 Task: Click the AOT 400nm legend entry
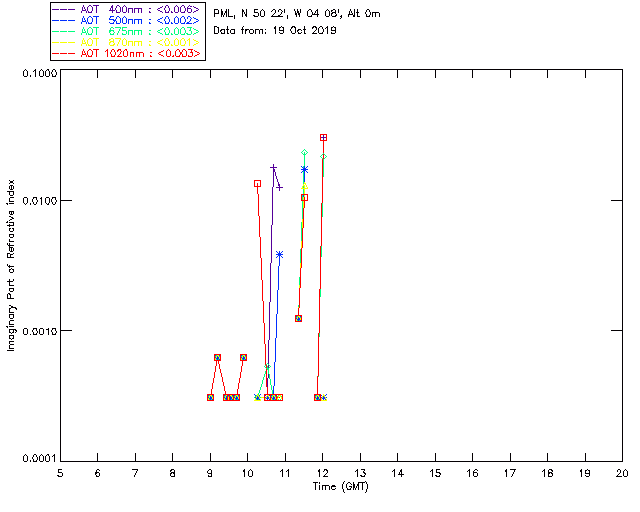tap(128, 9)
